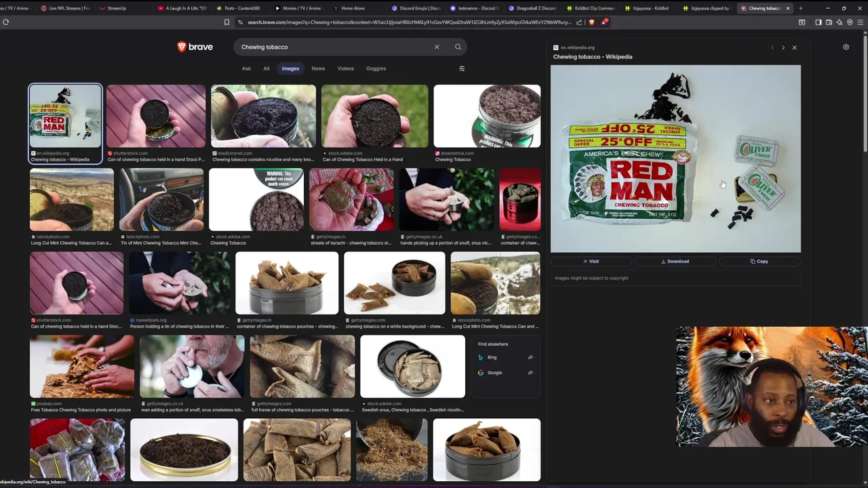The width and height of the screenshot is (868, 488).
Task: Click the Download button
Action: click(675, 261)
